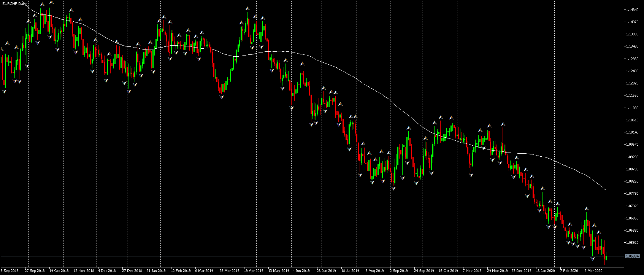This screenshot has width=644, height=275.
Task: Click the 16 Oct 2019 date label
Action: (448, 271)
